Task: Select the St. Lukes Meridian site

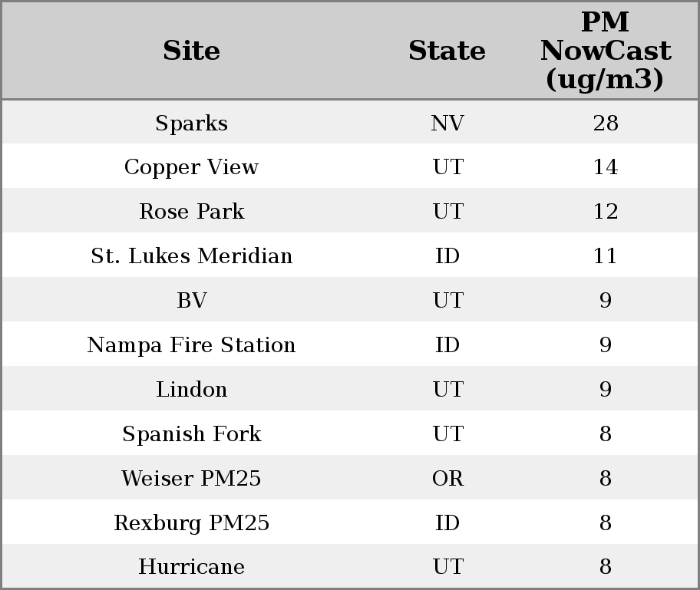Action: point(191,256)
